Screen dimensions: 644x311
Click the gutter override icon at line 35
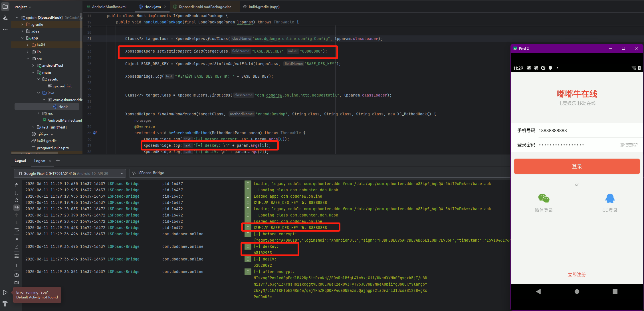tap(95, 133)
